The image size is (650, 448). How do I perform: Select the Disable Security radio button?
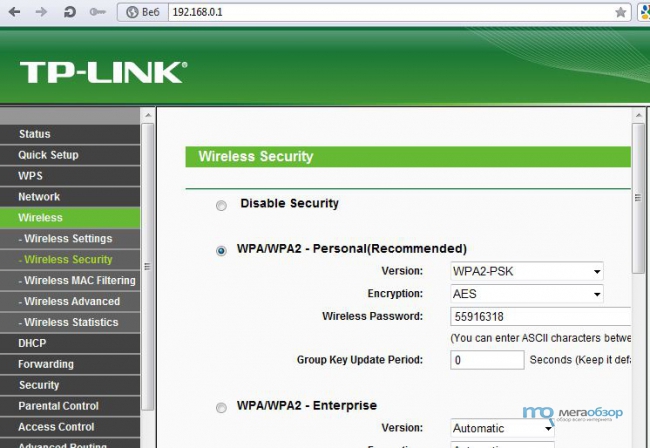(x=221, y=206)
